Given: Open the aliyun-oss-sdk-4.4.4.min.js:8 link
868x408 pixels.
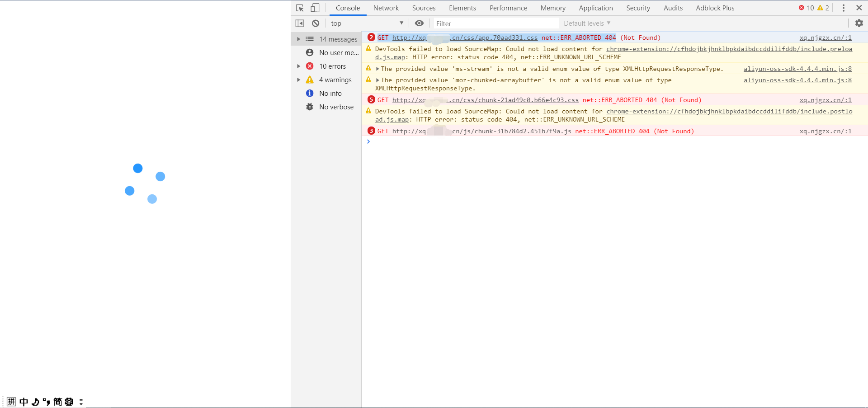Looking at the screenshot, I should pyautogui.click(x=797, y=69).
